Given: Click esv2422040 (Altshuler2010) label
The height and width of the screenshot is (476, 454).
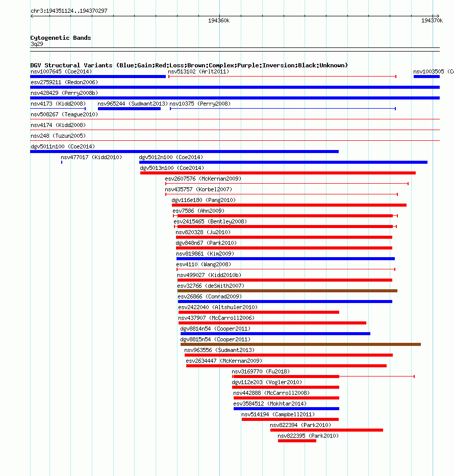Looking at the screenshot, I should click(218, 307).
